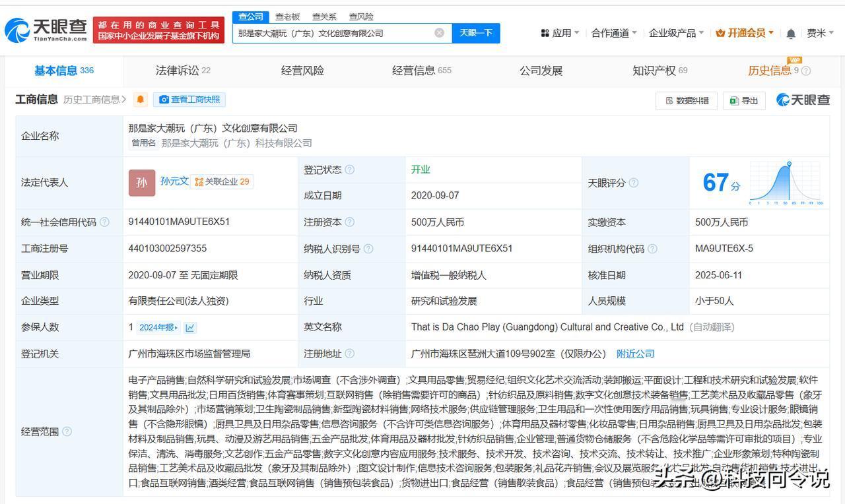Click the approval date 2025-06-11
Screen dimensions: 845x504
(x=719, y=275)
